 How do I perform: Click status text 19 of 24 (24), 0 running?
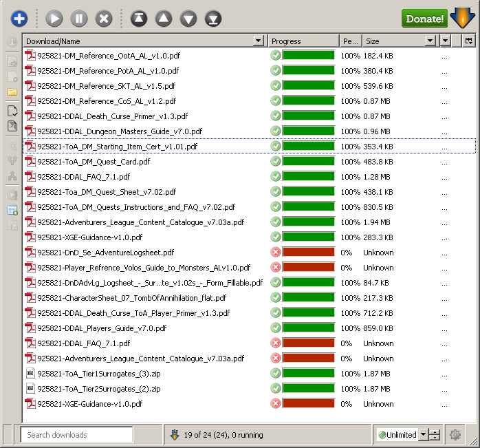(223, 435)
